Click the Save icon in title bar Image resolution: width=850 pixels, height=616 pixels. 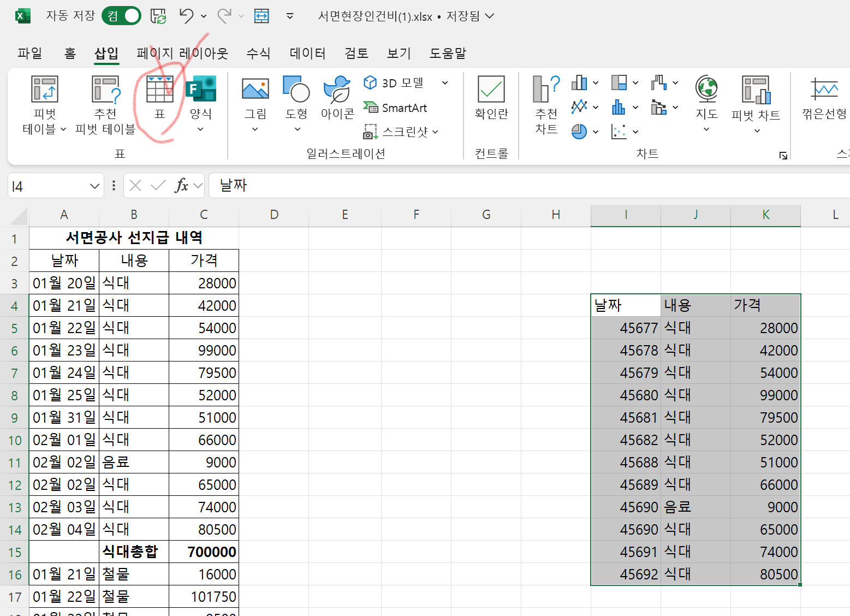coord(158,16)
